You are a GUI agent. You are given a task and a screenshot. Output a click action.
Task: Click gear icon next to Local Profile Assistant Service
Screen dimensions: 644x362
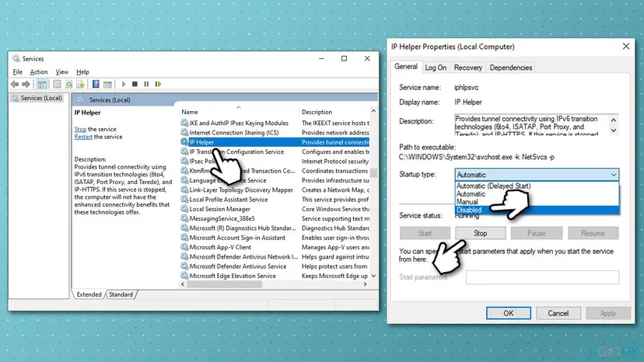pyautogui.click(x=184, y=200)
